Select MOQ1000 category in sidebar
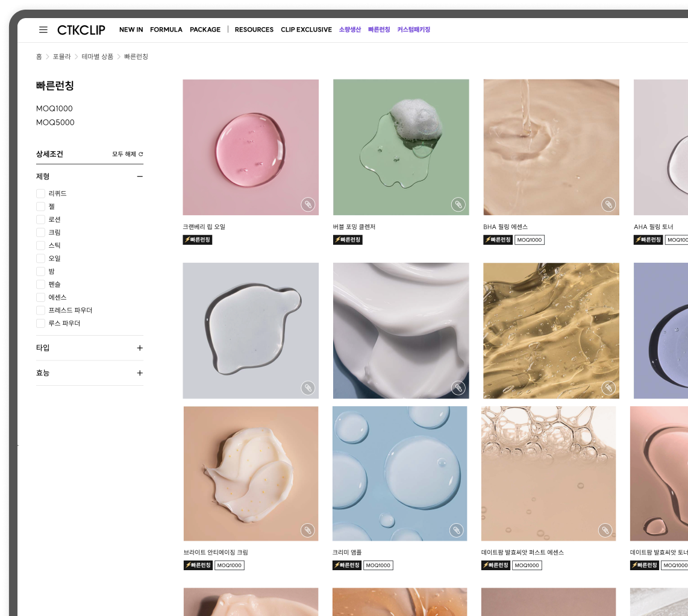The height and width of the screenshot is (616, 688). pos(54,108)
